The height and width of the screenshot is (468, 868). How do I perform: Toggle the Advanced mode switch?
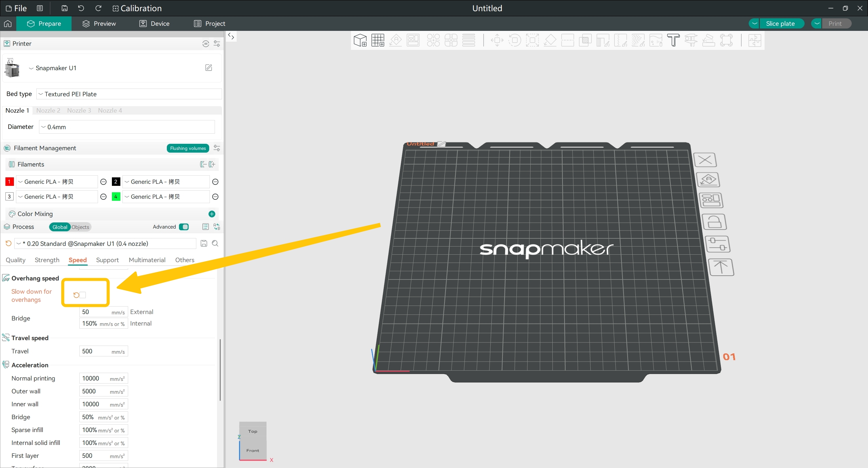click(184, 227)
